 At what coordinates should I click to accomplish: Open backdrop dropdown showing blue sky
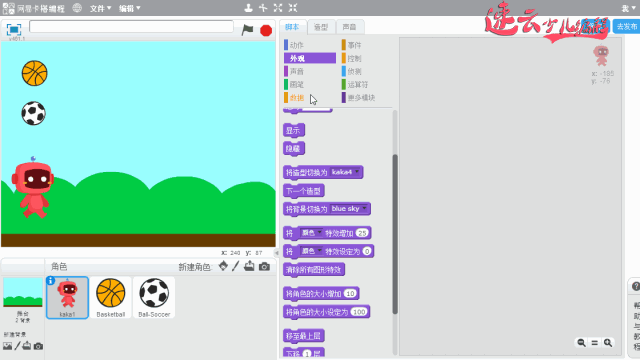pyautogui.click(x=349, y=209)
